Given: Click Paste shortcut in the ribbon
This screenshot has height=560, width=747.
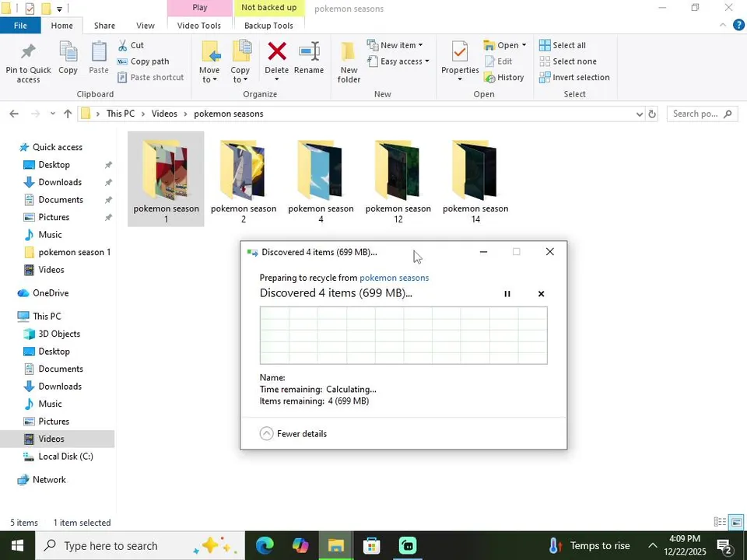Looking at the screenshot, I should coord(150,77).
